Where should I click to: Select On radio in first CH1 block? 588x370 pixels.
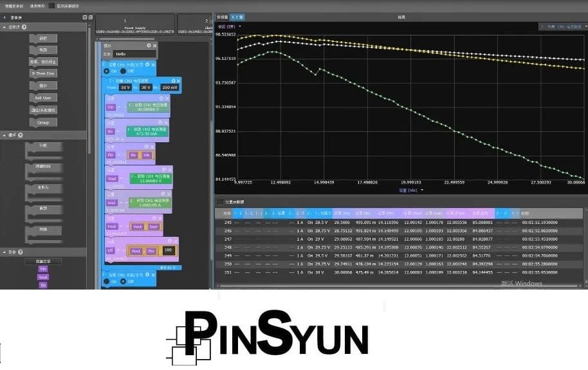coord(107,71)
